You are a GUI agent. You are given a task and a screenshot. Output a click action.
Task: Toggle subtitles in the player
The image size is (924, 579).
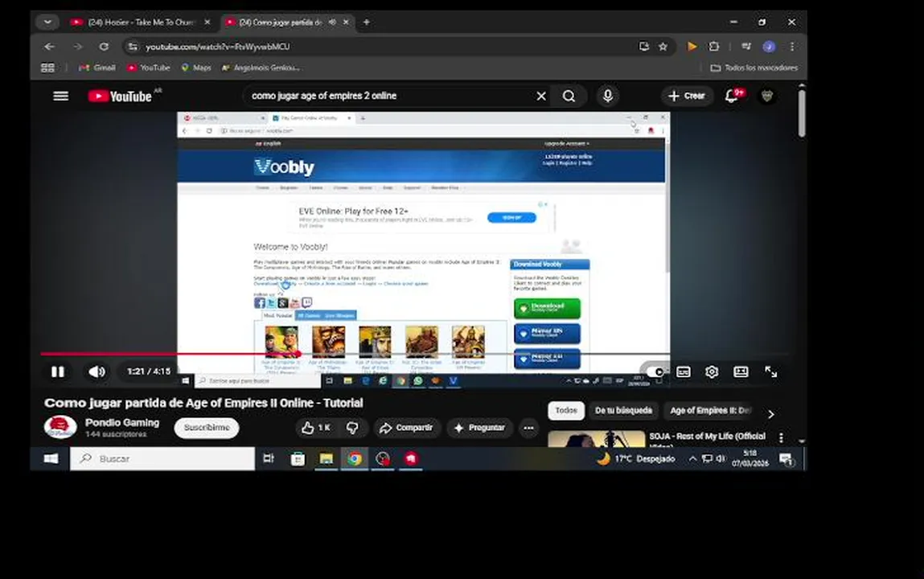click(x=684, y=372)
